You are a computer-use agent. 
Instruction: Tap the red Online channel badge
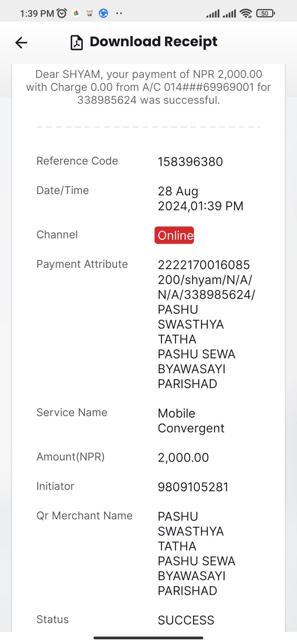point(174,235)
